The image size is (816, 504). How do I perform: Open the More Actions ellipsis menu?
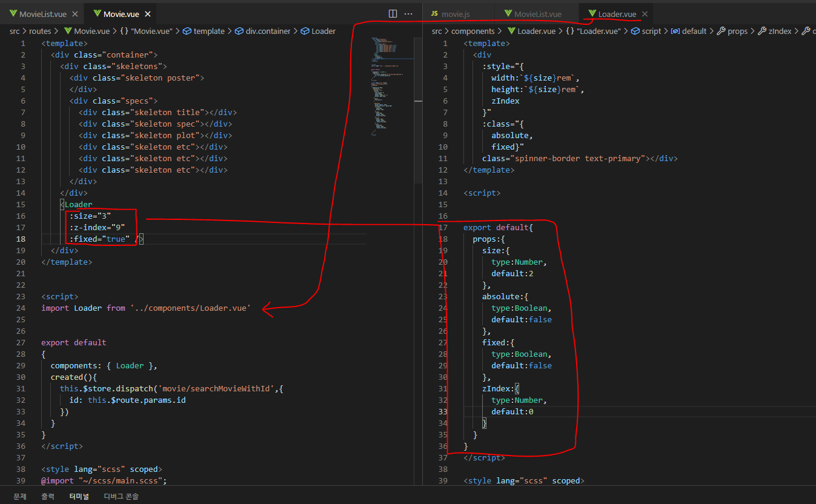409,13
